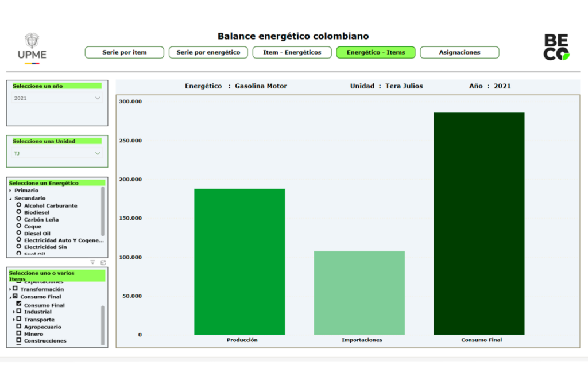Uncheck the Consumo Final checkbox
The image size is (588, 369).
coord(19,304)
